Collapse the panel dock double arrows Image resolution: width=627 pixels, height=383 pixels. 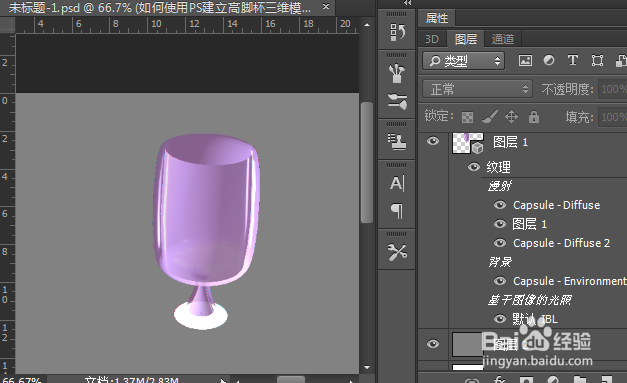[407, 3]
